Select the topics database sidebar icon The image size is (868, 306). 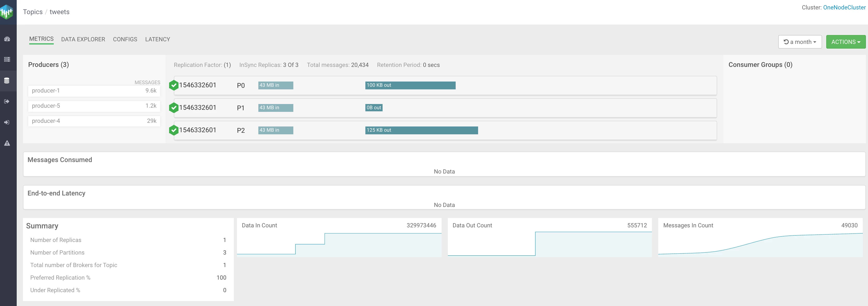point(7,81)
